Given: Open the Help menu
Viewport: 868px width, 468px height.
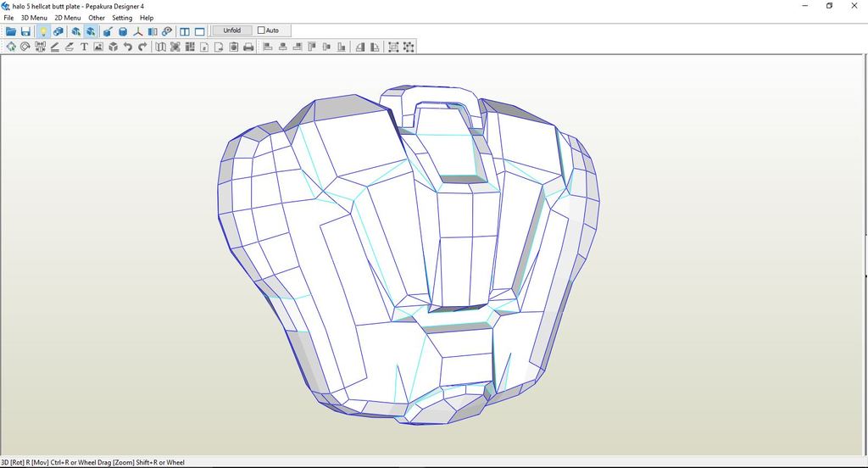Looking at the screenshot, I should pos(146,18).
